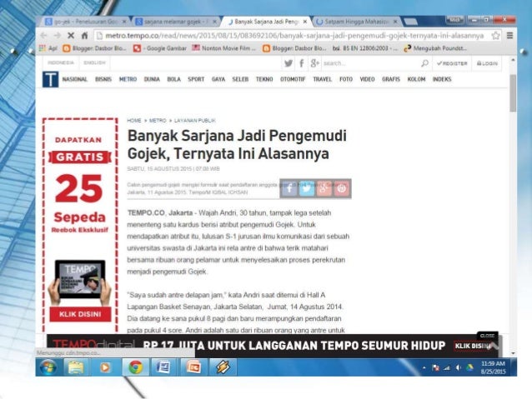Screen dimensions: 532x399
Task: Click the search magnifier icon
Action: click(x=424, y=63)
